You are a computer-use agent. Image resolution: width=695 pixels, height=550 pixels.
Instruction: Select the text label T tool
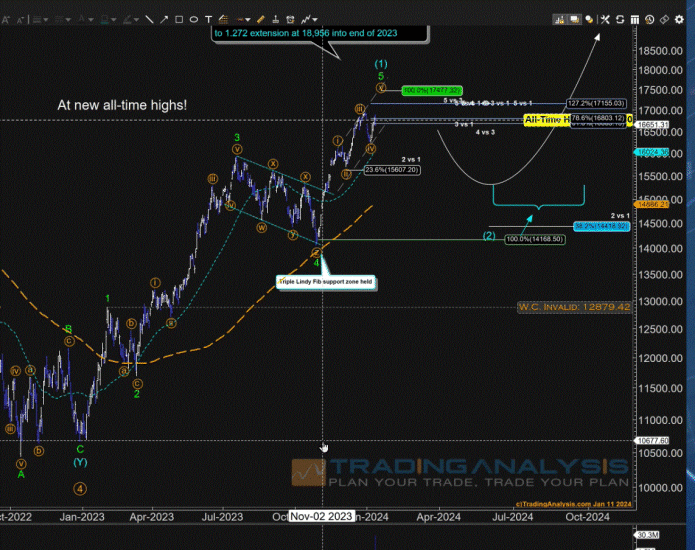(208, 19)
